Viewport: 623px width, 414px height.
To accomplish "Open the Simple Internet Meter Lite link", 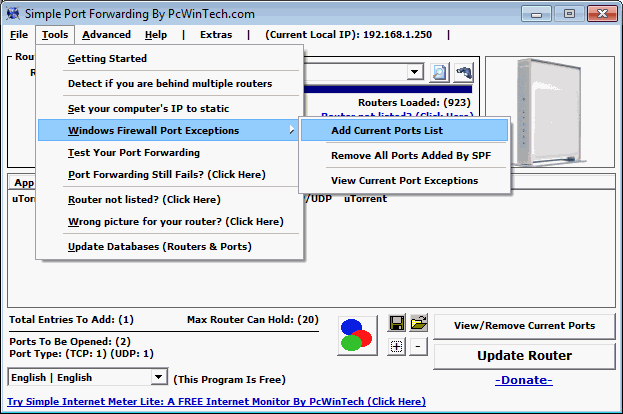I will pyautogui.click(x=216, y=401).
